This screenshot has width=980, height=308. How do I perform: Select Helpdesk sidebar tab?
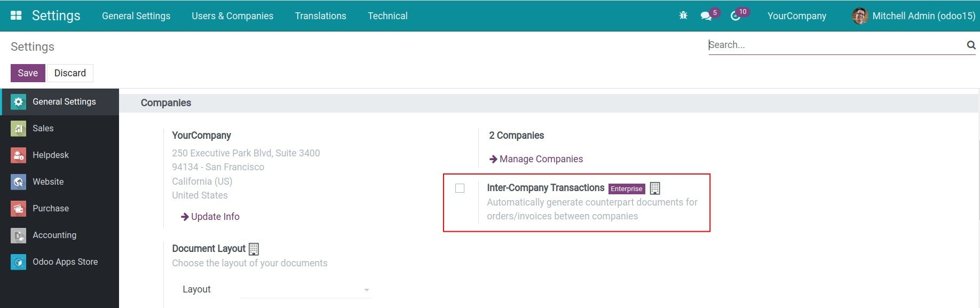pos(59,155)
